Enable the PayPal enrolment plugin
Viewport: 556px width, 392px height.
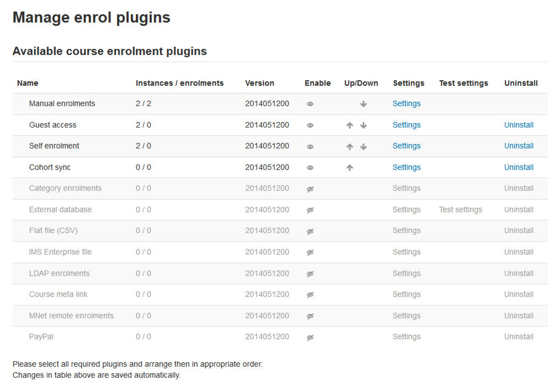310,336
